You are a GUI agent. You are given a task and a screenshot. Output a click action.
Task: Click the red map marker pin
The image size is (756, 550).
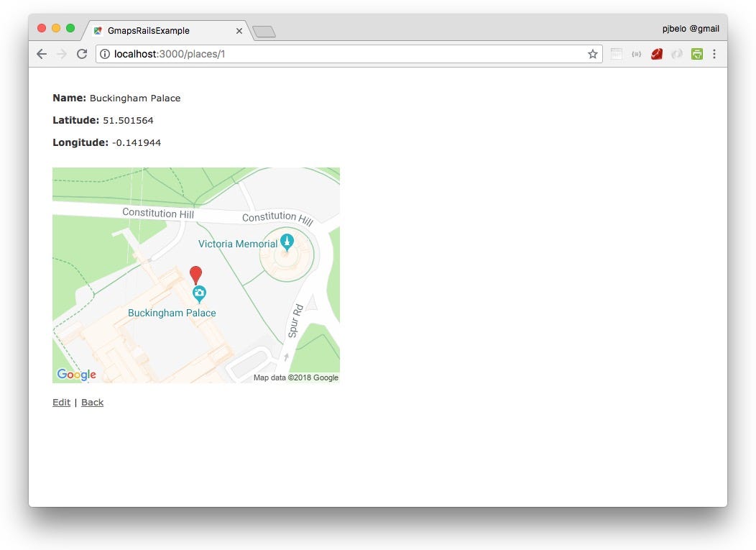coord(195,275)
